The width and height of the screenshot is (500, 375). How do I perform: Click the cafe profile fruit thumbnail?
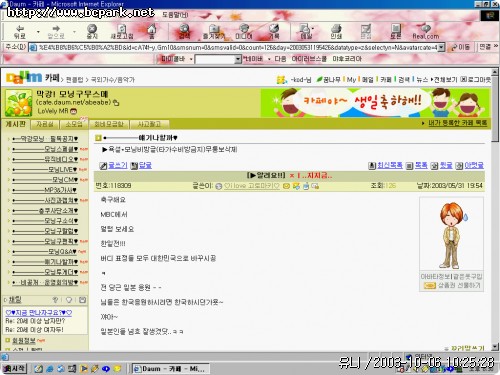19,103
